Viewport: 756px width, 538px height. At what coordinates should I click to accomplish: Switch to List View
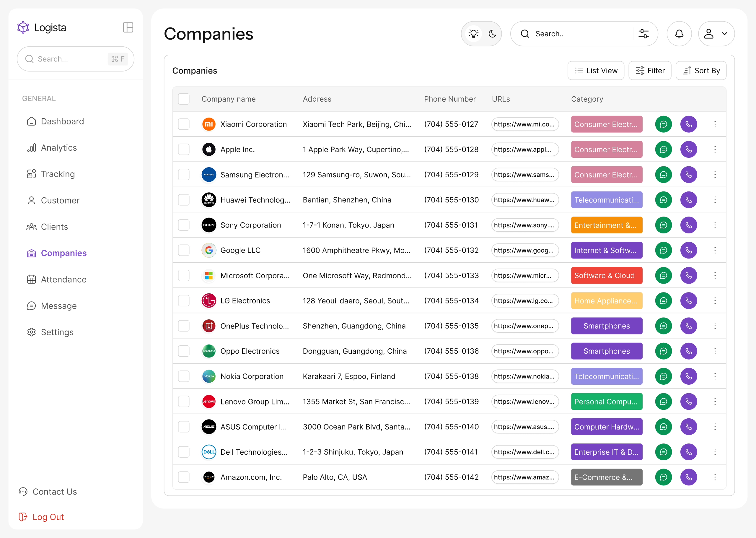pos(596,71)
